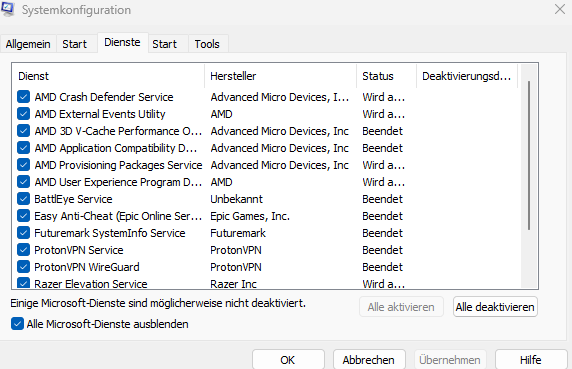Toggle AMD Application Compatibility checkbox
The width and height of the screenshot is (572, 369).
[23, 148]
